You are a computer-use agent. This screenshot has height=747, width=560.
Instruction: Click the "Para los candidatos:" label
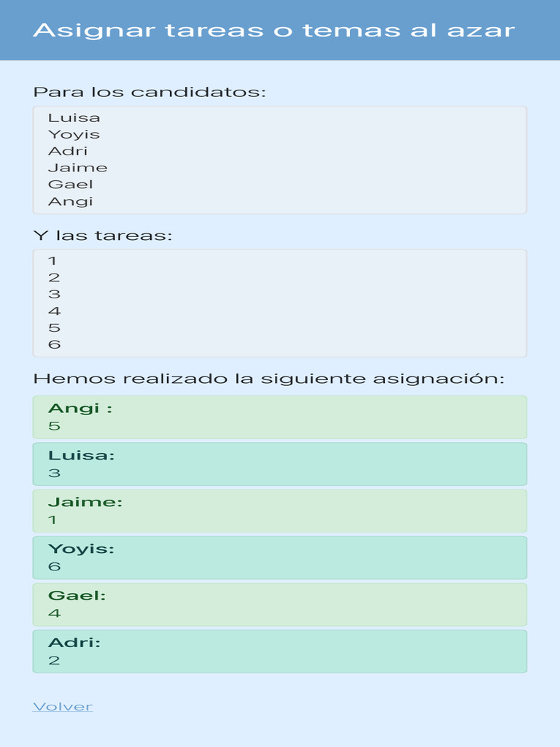tap(149, 92)
